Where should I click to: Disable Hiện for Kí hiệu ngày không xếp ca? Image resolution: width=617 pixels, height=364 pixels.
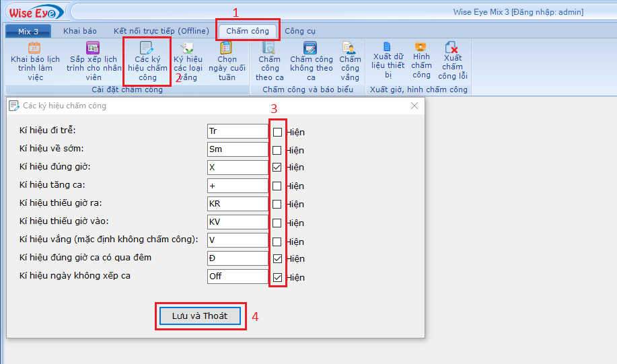[277, 277]
